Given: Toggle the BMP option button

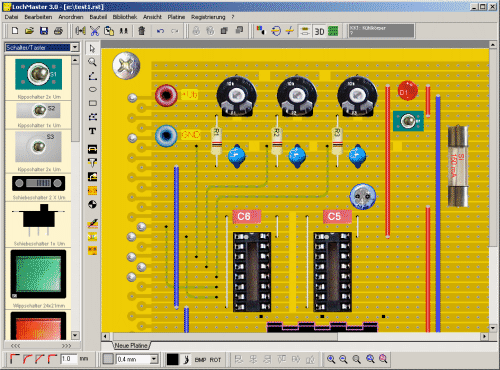Looking at the screenshot, I should pyautogui.click(x=200, y=360).
